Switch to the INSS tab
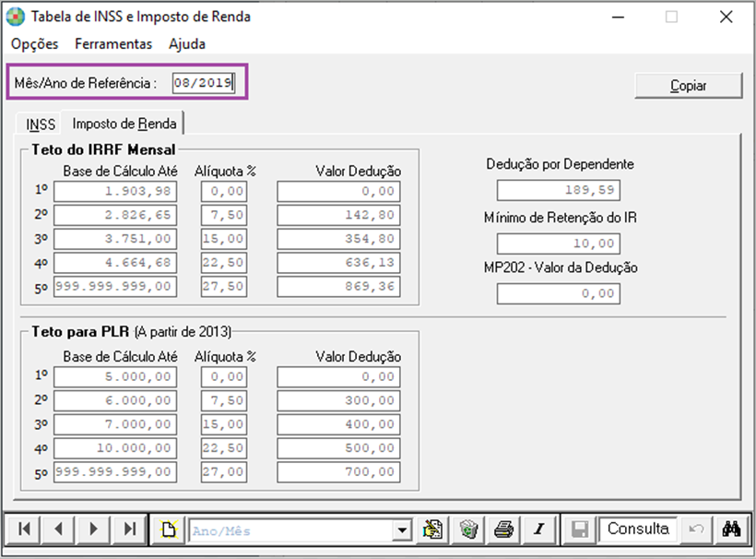This screenshot has height=559, width=756. pos(41,125)
